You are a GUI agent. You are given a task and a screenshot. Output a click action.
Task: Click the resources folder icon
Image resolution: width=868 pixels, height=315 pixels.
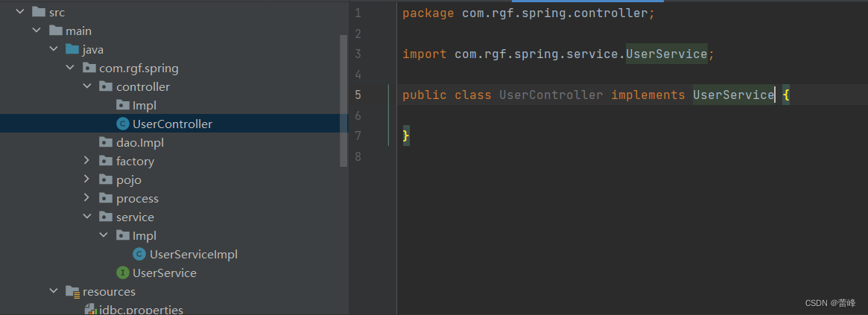pos(72,291)
